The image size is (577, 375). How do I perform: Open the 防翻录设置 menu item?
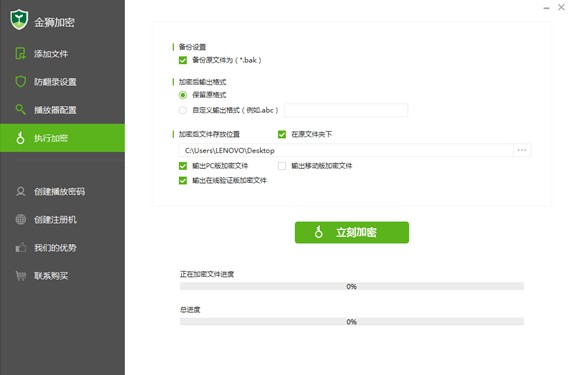coord(63,82)
